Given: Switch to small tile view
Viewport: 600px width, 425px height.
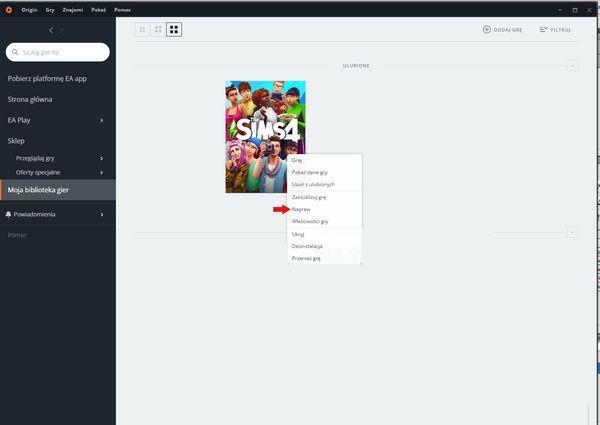Looking at the screenshot, I should [142, 29].
